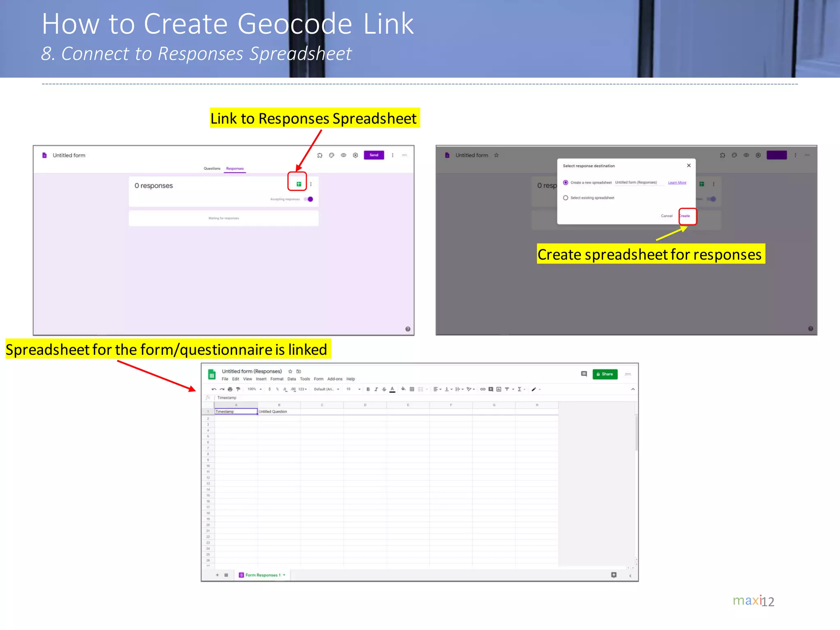Screen dimensions: 840x630
Task: Click the Filter icon in Sheets toolbar
Action: [507, 389]
